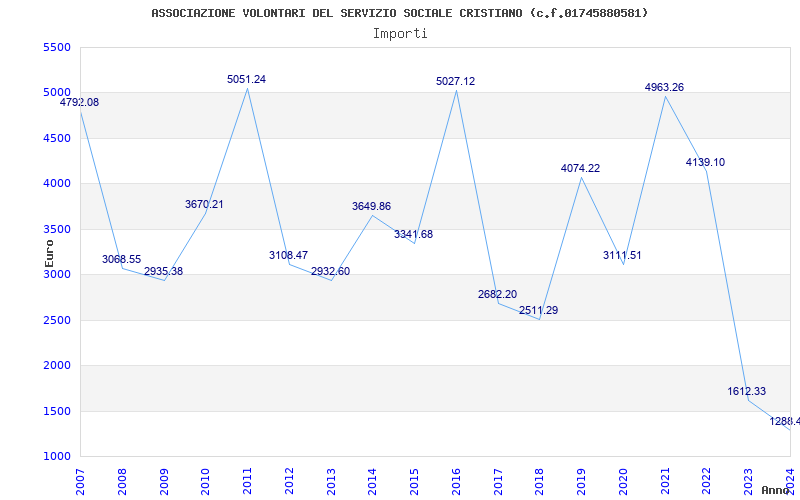Viewport: 800px width, 500px height.
Task: Click the 2500 y-axis tick label
Action: tap(57, 320)
